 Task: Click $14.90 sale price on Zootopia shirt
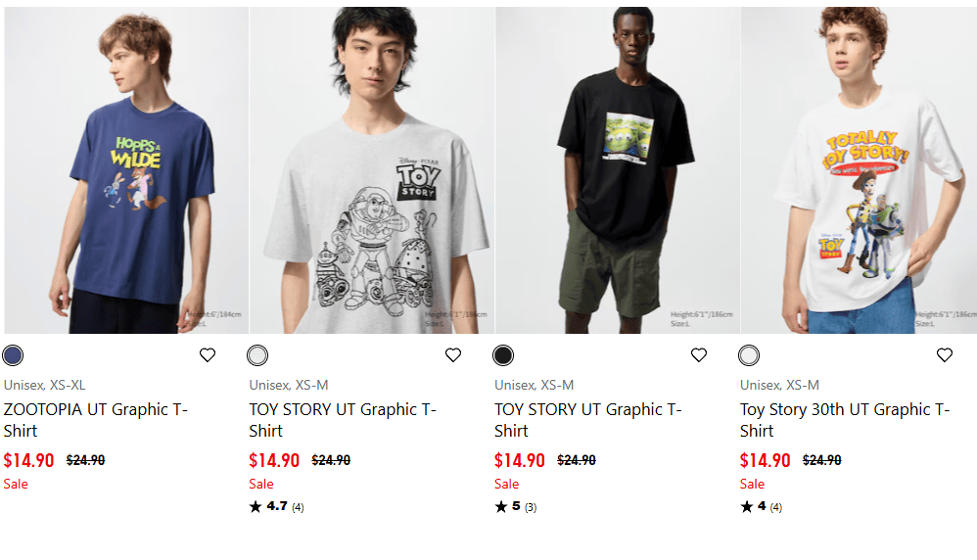pos(28,460)
